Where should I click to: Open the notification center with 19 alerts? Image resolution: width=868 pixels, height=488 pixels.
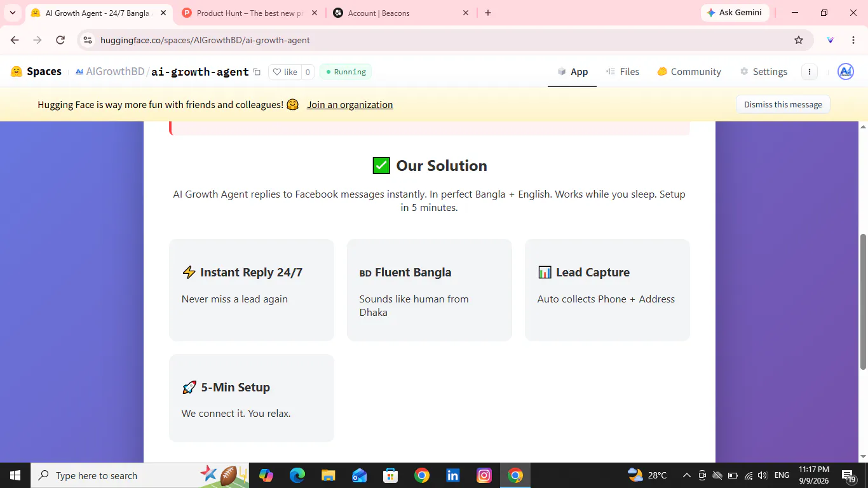(x=848, y=475)
